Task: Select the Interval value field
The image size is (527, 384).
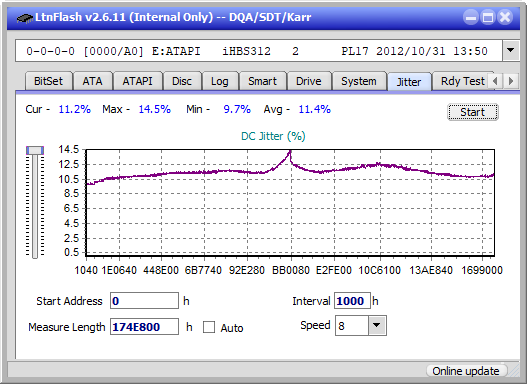Action: tap(352, 301)
